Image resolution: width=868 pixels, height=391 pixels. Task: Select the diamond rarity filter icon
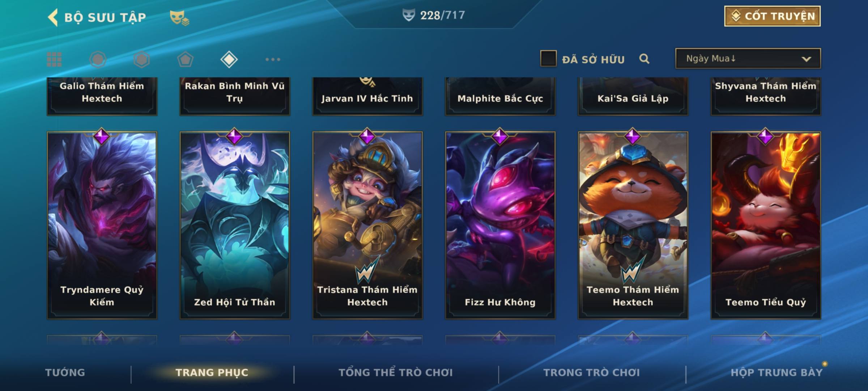coord(229,59)
